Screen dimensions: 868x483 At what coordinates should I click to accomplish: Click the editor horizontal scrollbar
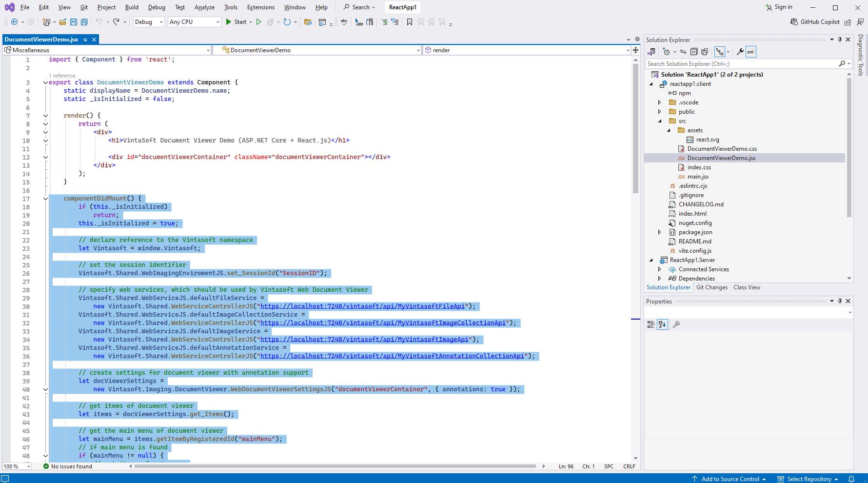pos(335,466)
